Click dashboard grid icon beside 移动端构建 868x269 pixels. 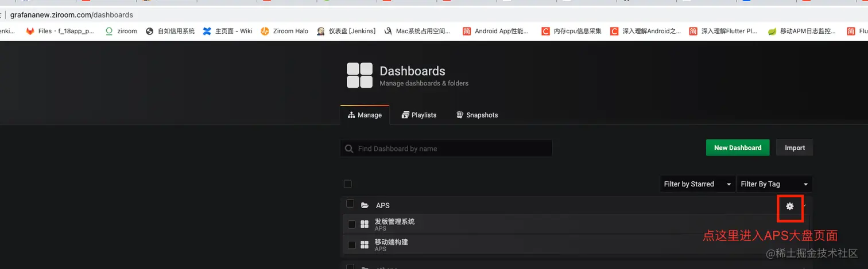[365, 245]
